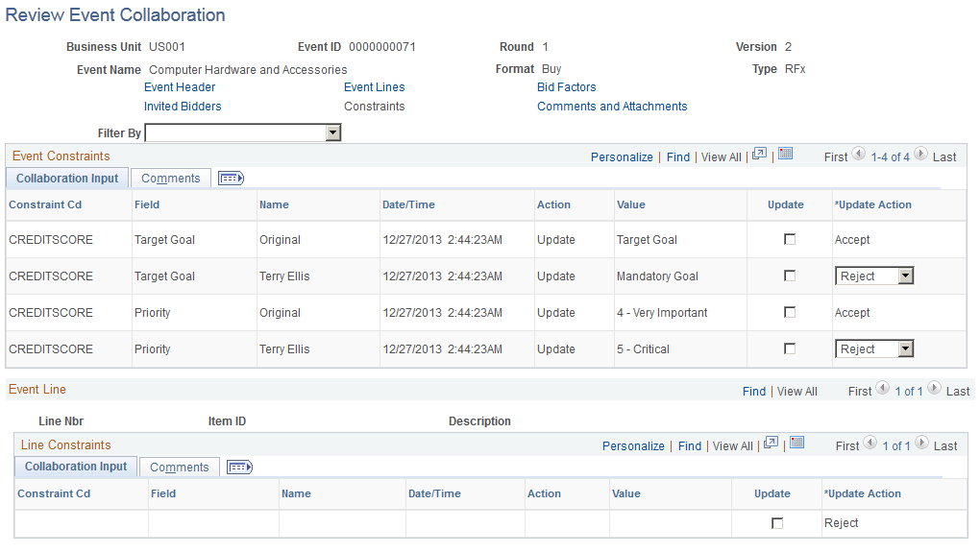Click Find in Line Constraints grid
The height and width of the screenshot is (552, 980).
[690, 446]
